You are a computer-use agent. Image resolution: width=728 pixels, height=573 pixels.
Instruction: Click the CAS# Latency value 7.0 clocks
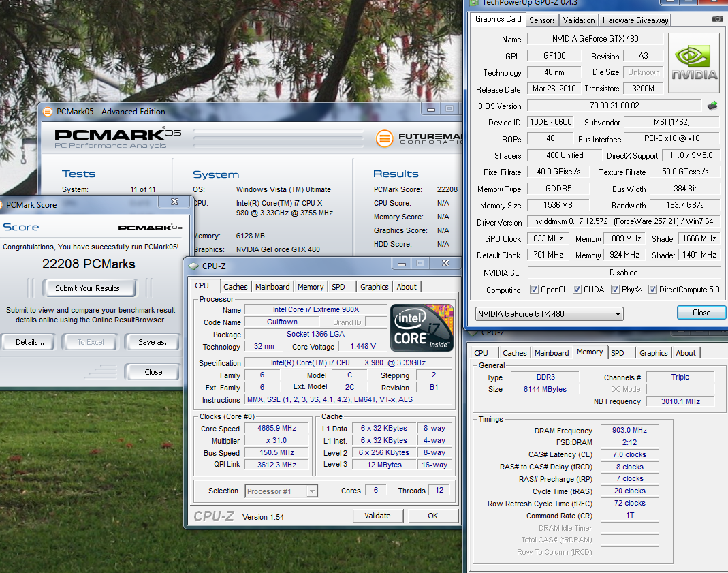click(629, 454)
